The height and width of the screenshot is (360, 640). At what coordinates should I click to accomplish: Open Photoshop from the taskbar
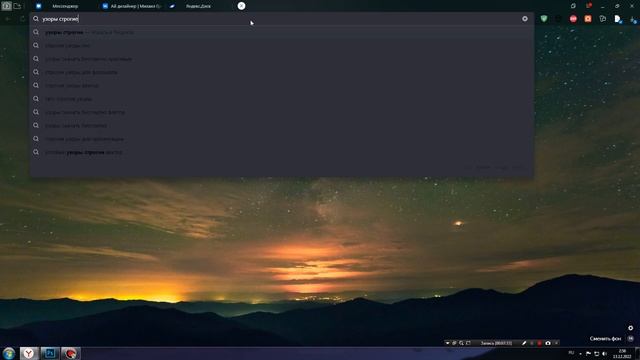(x=50, y=353)
